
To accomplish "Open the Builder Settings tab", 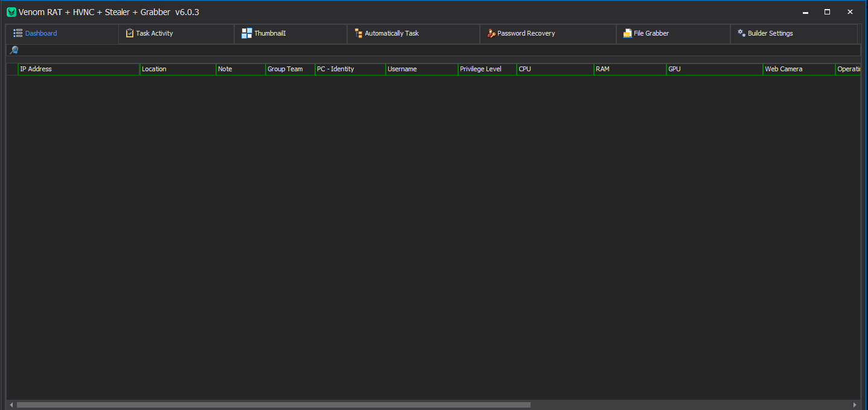I will click(x=770, y=33).
